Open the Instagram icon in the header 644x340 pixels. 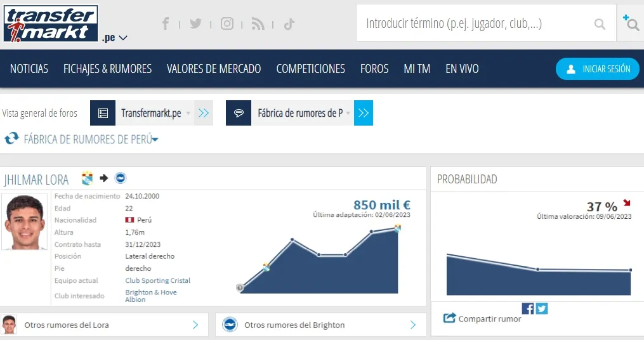coord(227,24)
